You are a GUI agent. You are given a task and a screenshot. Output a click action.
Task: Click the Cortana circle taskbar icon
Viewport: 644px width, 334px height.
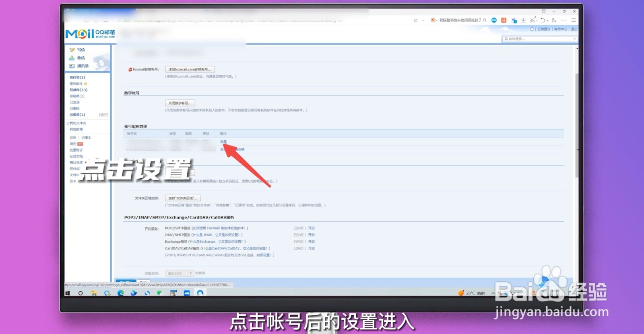80,293
